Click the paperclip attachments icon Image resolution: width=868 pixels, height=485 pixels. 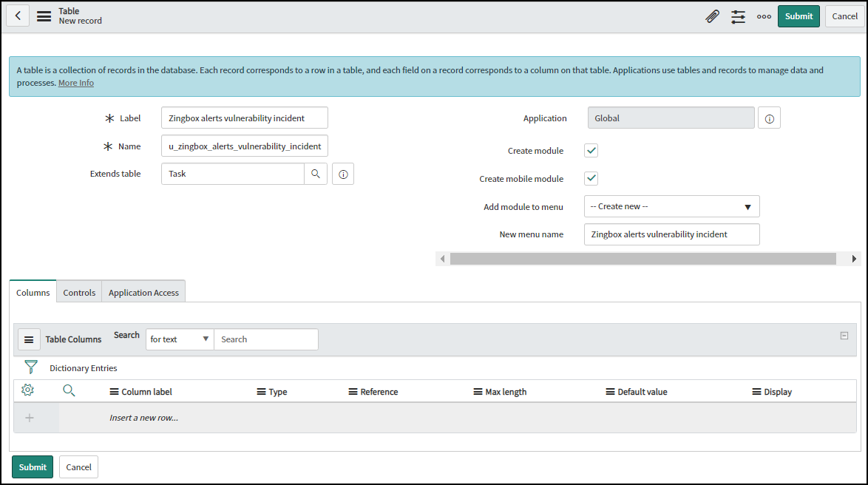[x=712, y=16]
